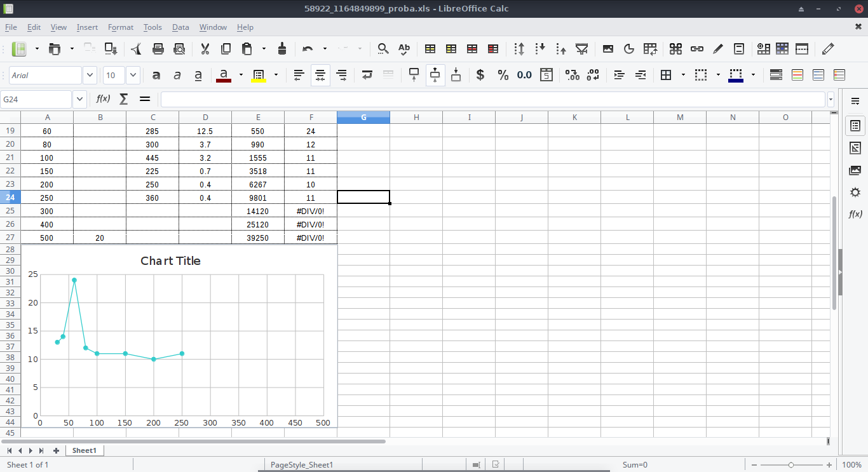The width and height of the screenshot is (868, 472).
Task: Open the font name dropdown
Action: tap(90, 75)
